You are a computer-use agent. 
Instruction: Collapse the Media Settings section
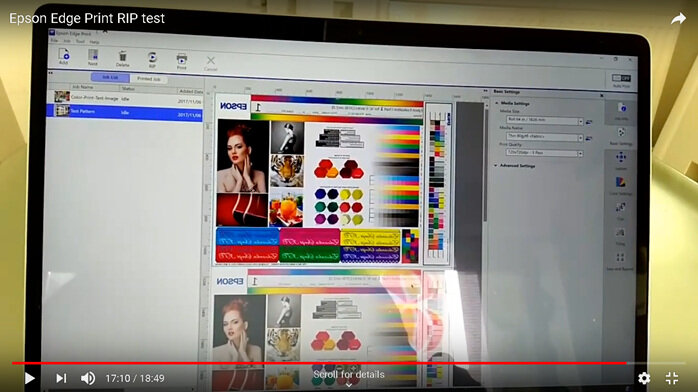click(497, 103)
